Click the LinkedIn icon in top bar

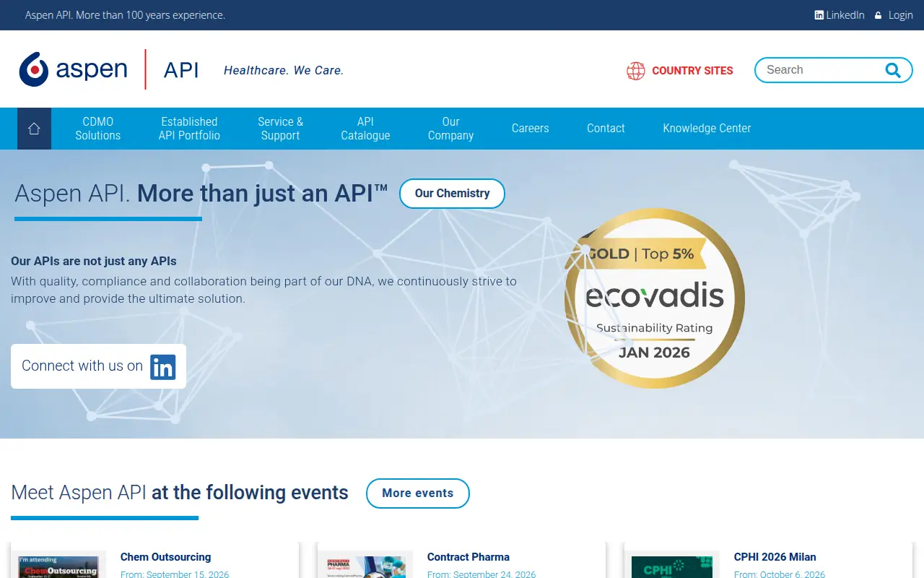coord(819,15)
